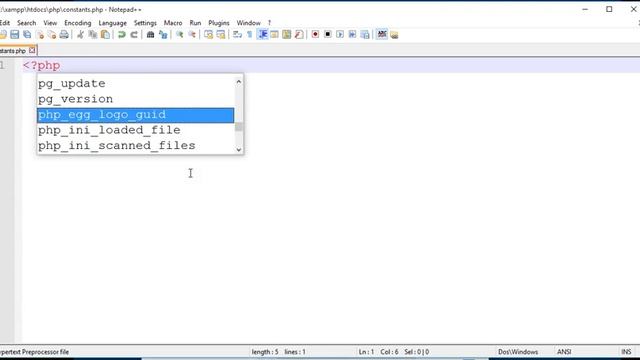Click the Close file toolbar icon
This screenshot has width=640, height=360.
(x=40, y=35)
